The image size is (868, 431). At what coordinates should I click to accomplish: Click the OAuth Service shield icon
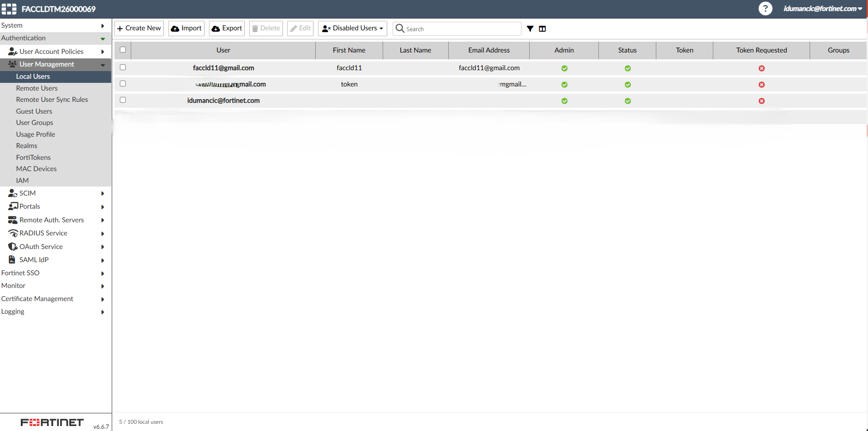pos(13,246)
